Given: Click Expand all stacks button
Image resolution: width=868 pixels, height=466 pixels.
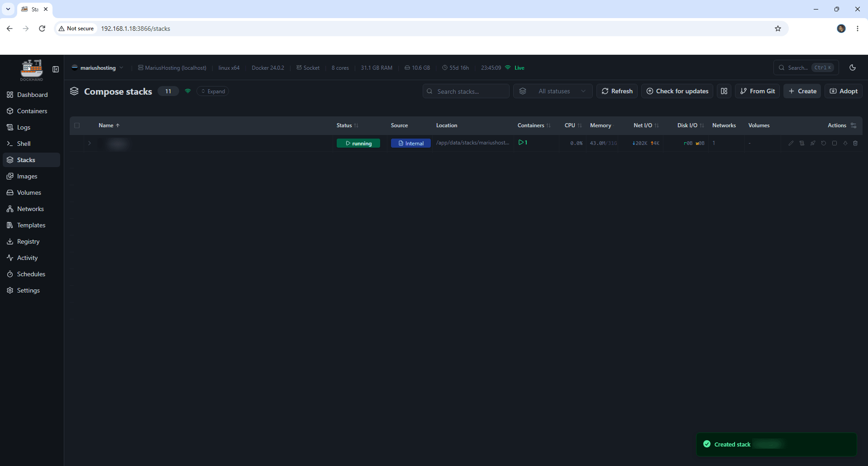Looking at the screenshot, I should pos(213,91).
